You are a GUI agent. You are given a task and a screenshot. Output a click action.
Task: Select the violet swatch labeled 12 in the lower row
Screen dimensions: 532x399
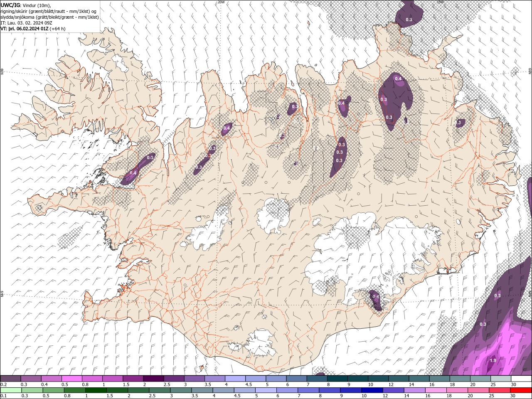click(x=394, y=390)
